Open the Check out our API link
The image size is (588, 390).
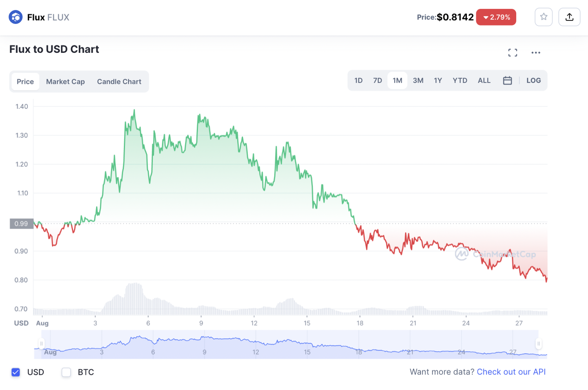pos(511,372)
